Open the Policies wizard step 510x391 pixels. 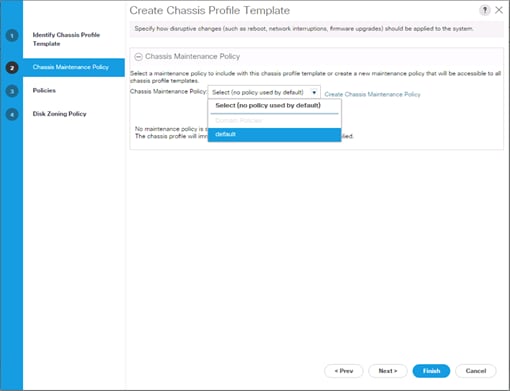tap(44, 90)
